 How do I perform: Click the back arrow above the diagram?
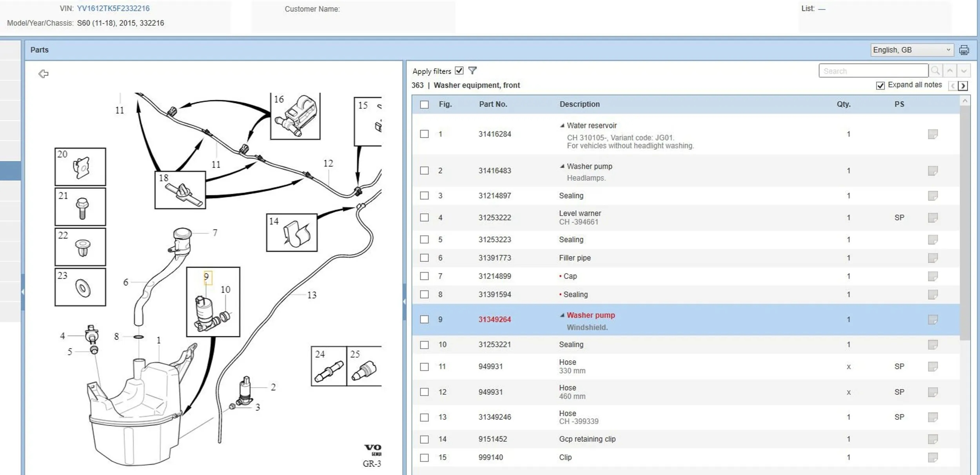tap(44, 74)
